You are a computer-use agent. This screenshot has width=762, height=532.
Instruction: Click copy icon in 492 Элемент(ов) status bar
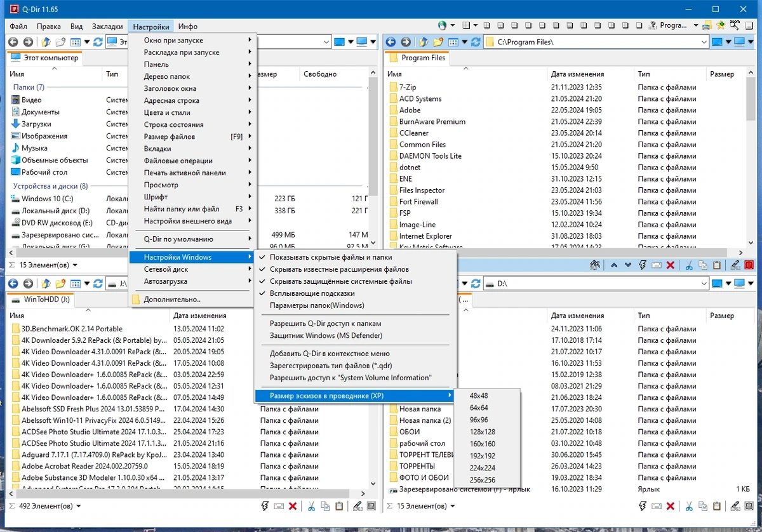(x=325, y=506)
